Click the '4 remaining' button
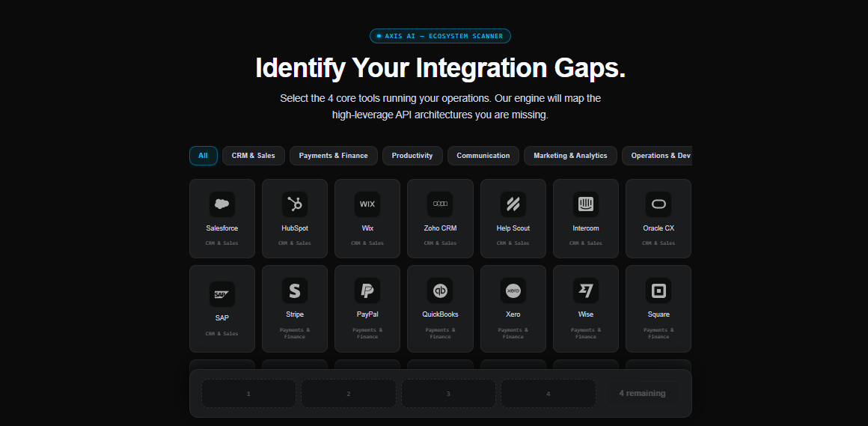Image resolution: width=868 pixels, height=426 pixels. point(642,393)
